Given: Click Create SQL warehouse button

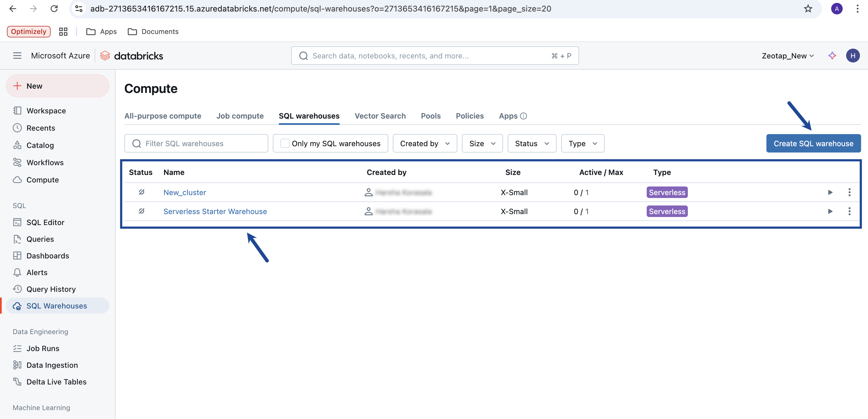Looking at the screenshot, I should click(x=813, y=144).
